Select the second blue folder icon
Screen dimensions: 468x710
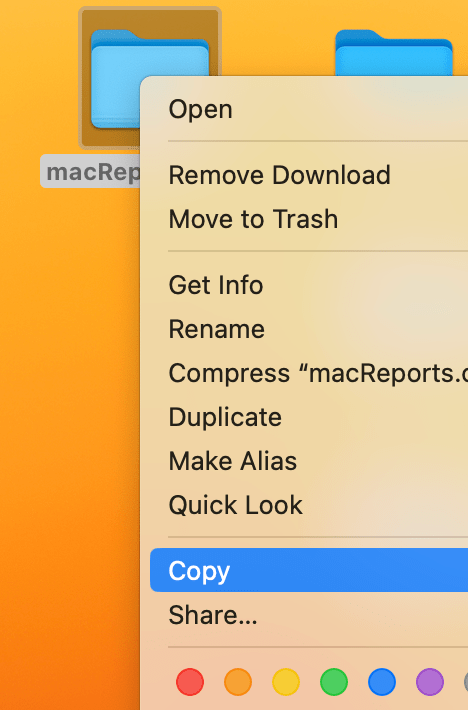point(394,53)
